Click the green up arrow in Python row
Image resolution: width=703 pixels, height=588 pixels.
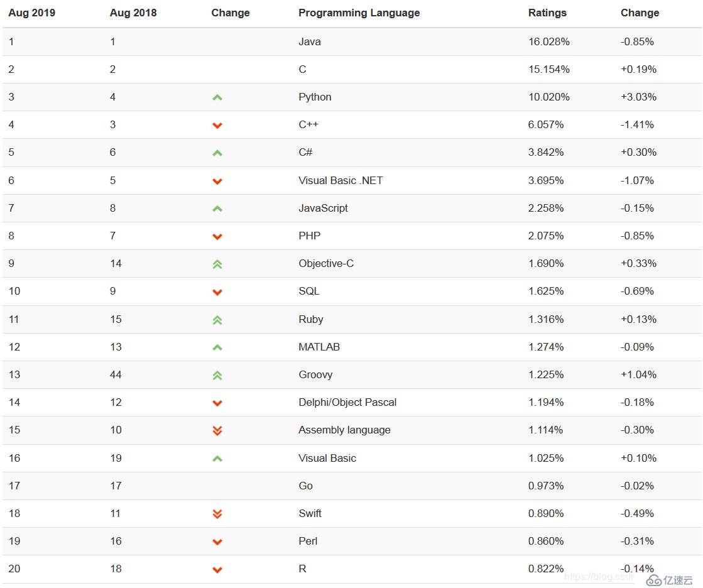(217, 97)
